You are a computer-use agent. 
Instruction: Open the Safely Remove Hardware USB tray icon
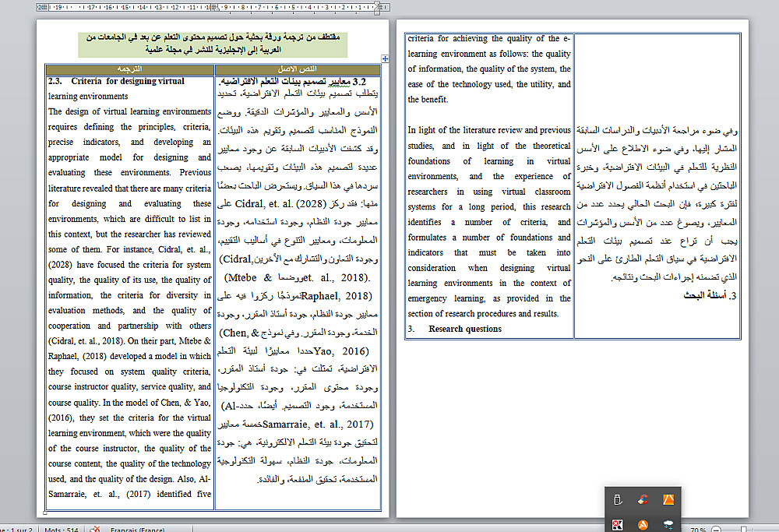pos(618,500)
